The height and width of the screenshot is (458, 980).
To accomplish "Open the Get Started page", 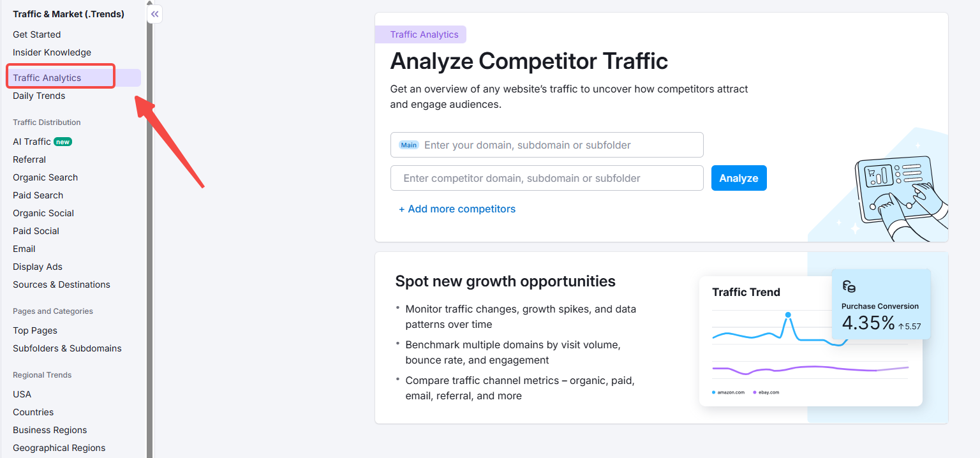I will 36,34.
